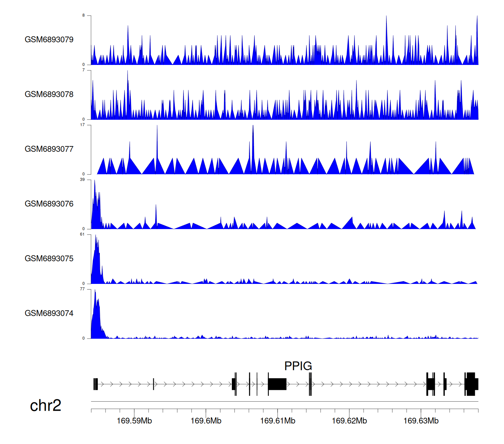Select the GSM6893074 track name
The image size is (504, 444).
point(49,313)
